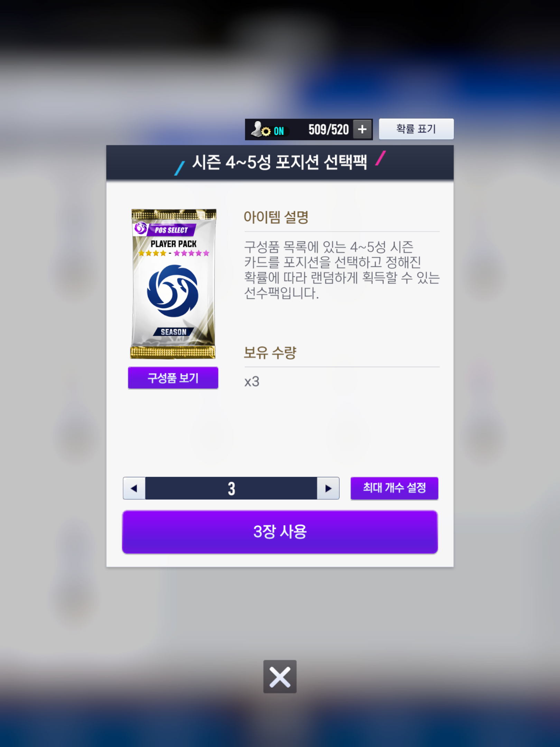Click the 아이템 설명 section heading
The image size is (560, 747).
coord(276,217)
